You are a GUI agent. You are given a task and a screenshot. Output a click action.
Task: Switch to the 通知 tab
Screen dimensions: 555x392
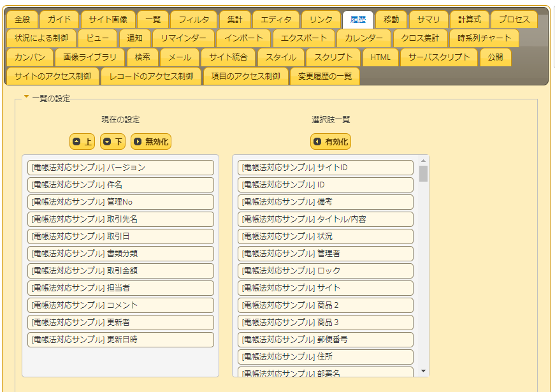(x=134, y=38)
